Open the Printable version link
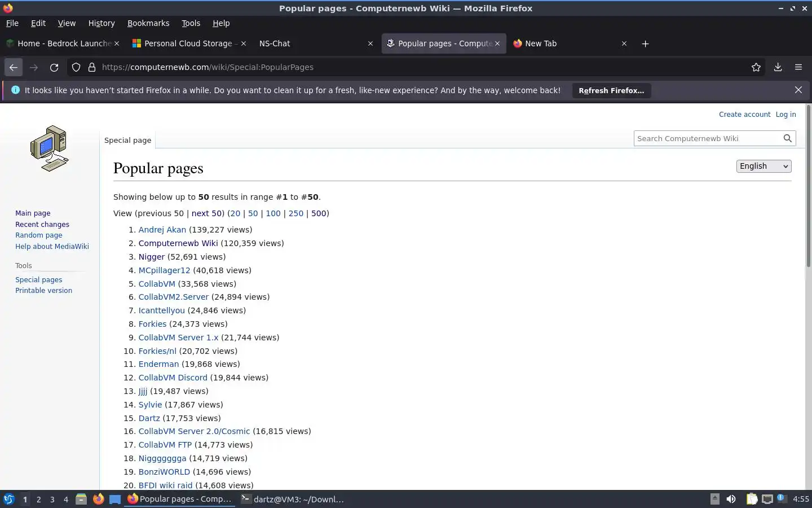The width and height of the screenshot is (812, 508). coord(43,291)
